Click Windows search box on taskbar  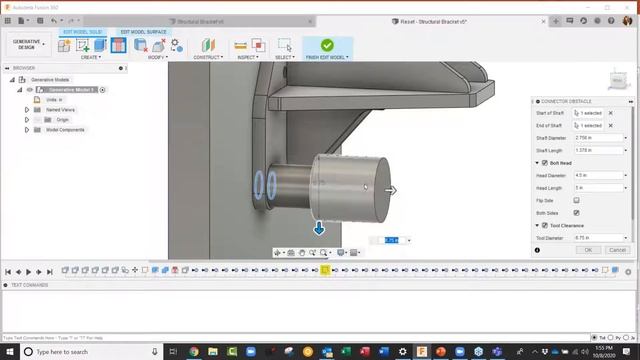[92, 351]
